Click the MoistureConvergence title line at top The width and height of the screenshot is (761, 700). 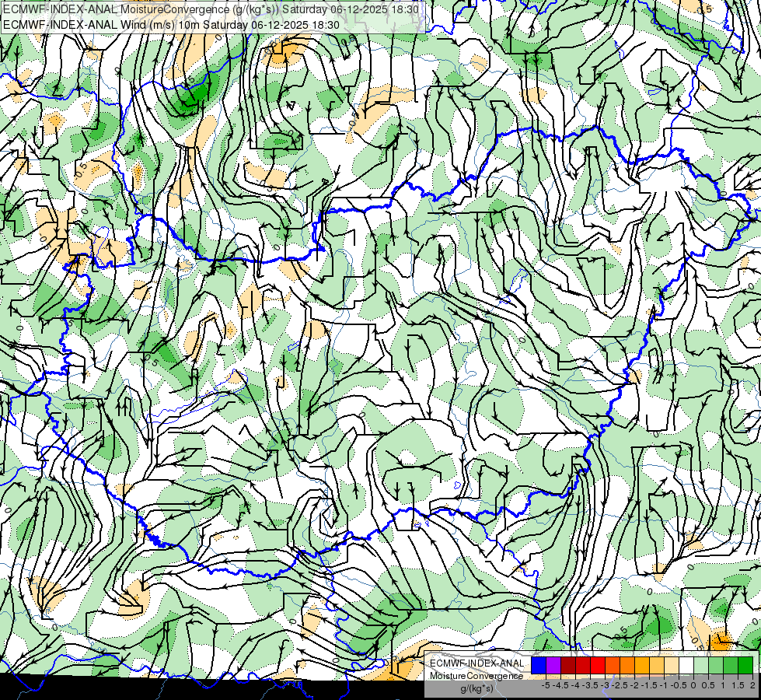pyautogui.click(x=211, y=9)
